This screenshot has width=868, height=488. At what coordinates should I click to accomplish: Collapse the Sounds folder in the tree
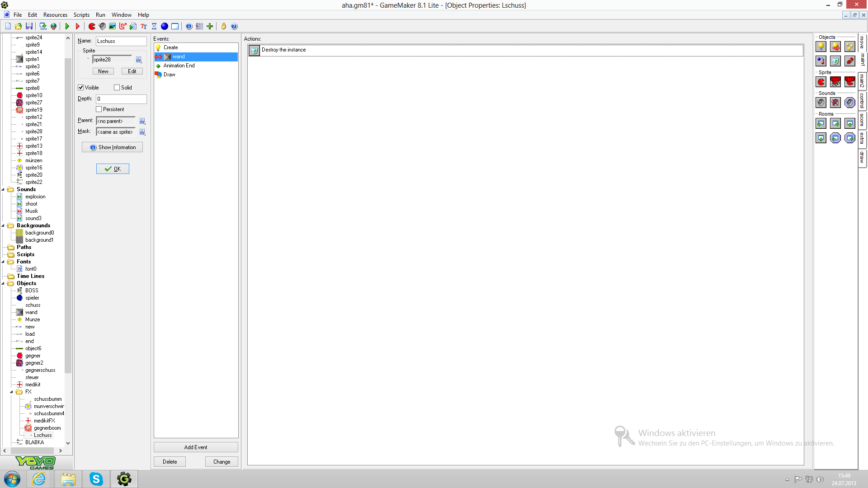(4, 189)
